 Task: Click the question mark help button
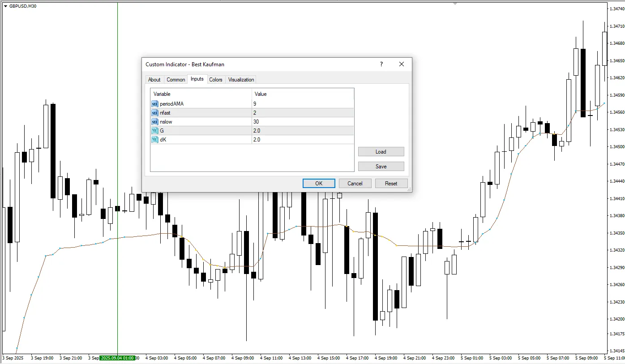381,64
